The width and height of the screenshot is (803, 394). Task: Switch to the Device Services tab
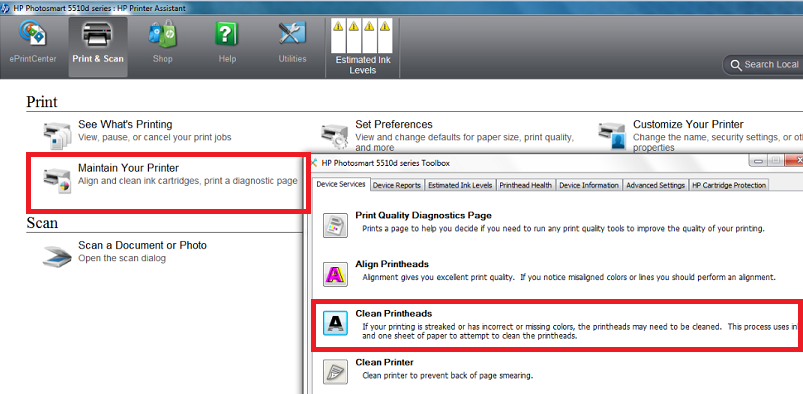341,184
